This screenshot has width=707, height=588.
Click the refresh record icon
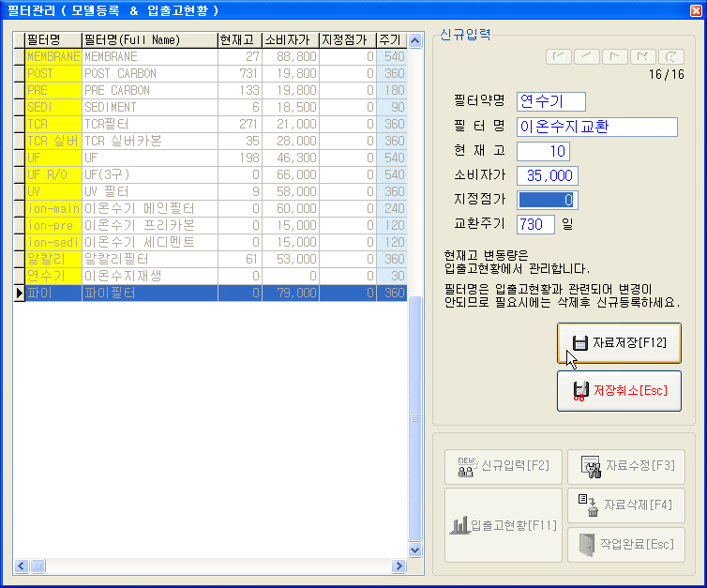click(671, 56)
